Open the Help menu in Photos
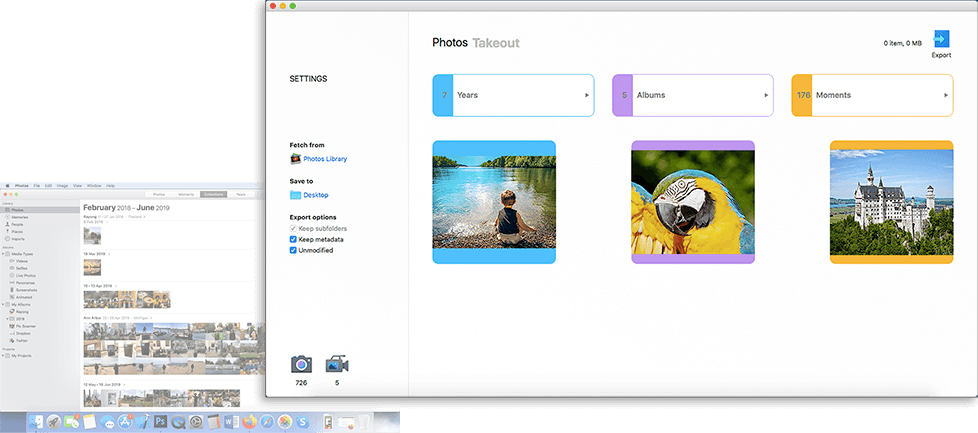 110,186
